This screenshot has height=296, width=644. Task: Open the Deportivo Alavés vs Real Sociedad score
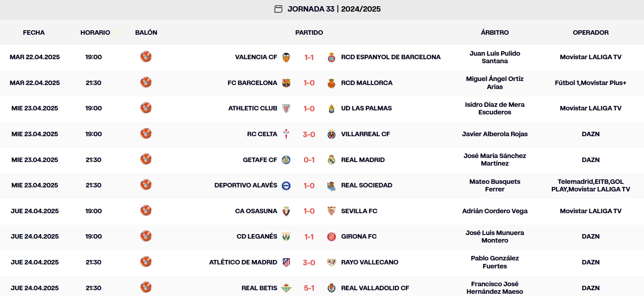pos(308,185)
